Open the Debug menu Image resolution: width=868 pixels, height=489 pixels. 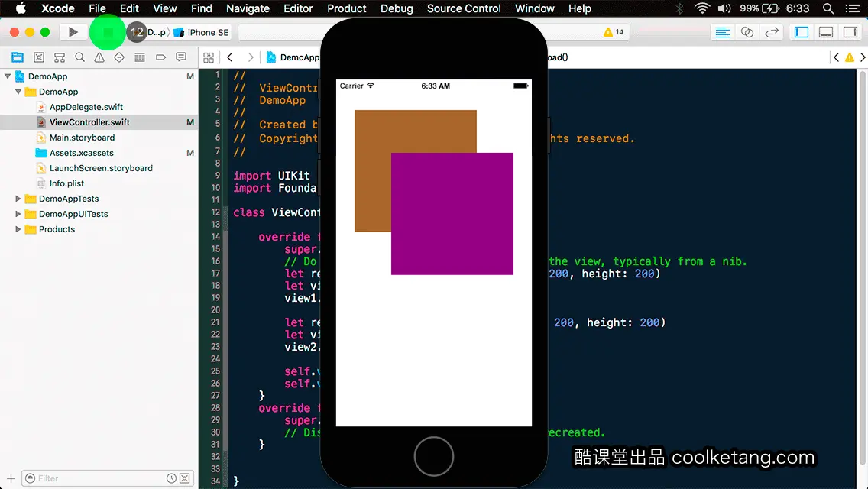[397, 8]
